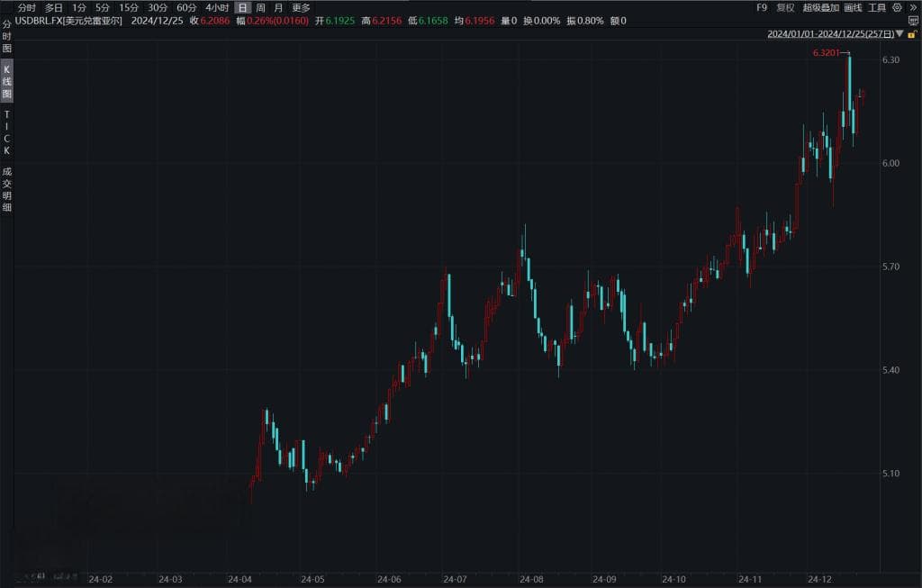Click the 6.3201 high marker label

(x=827, y=53)
